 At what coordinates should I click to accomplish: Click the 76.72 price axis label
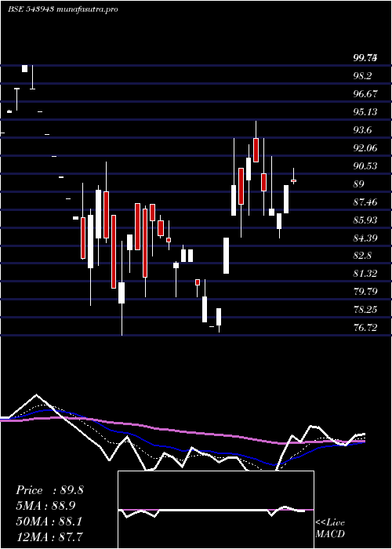click(365, 328)
